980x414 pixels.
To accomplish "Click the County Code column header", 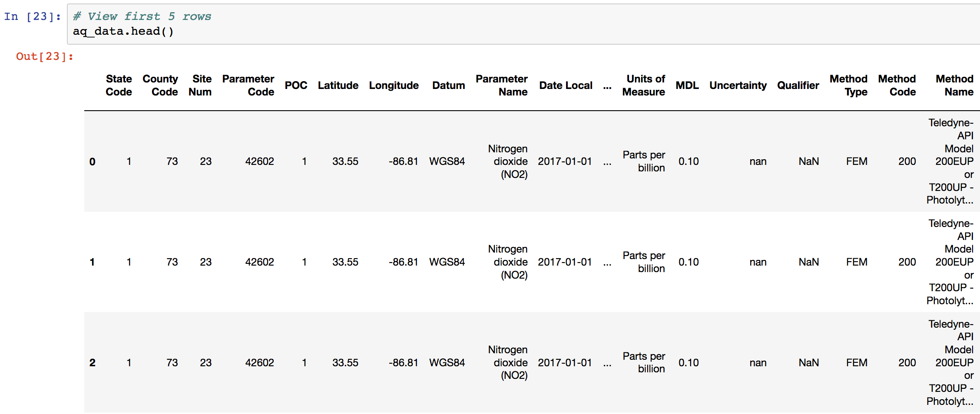I will click(160, 85).
